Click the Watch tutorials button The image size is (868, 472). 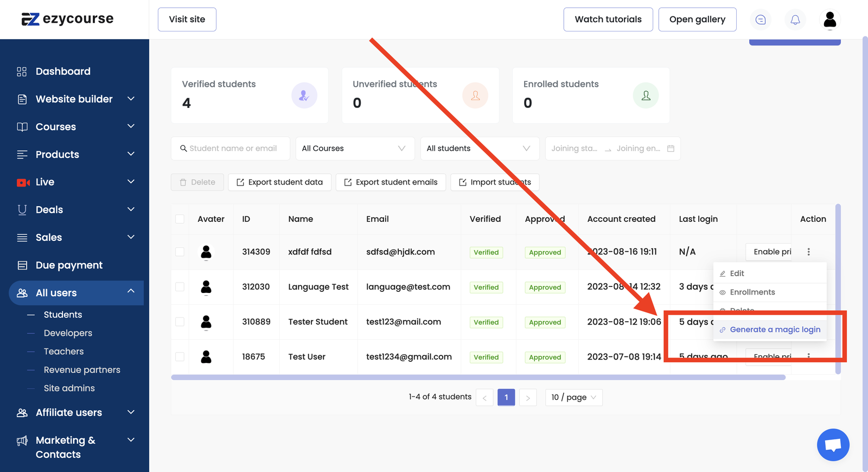(608, 20)
